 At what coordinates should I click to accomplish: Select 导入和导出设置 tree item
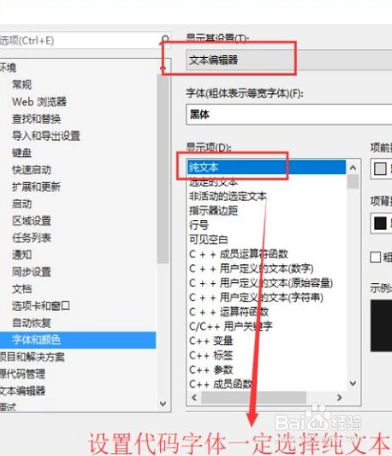(46, 136)
